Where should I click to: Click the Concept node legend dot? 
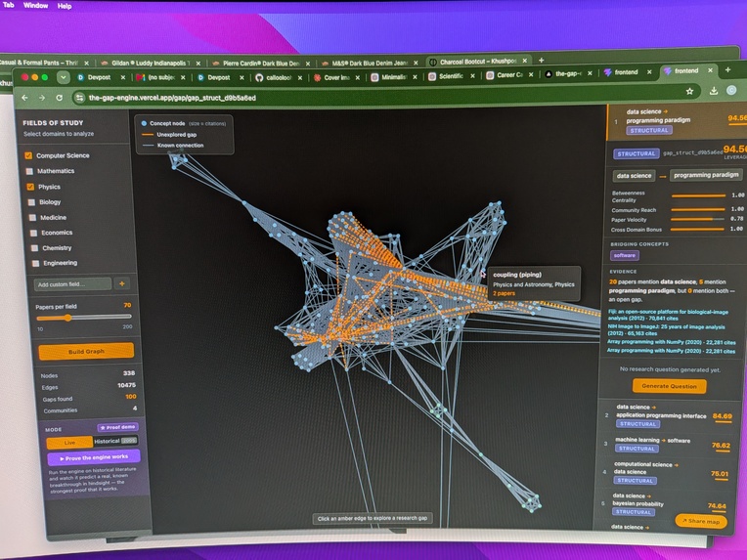point(144,123)
